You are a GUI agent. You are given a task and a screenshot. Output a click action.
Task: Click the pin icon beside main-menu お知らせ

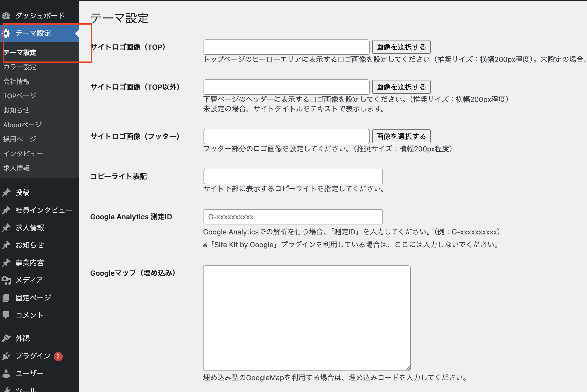pyautogui.click(x=6, y=245)
